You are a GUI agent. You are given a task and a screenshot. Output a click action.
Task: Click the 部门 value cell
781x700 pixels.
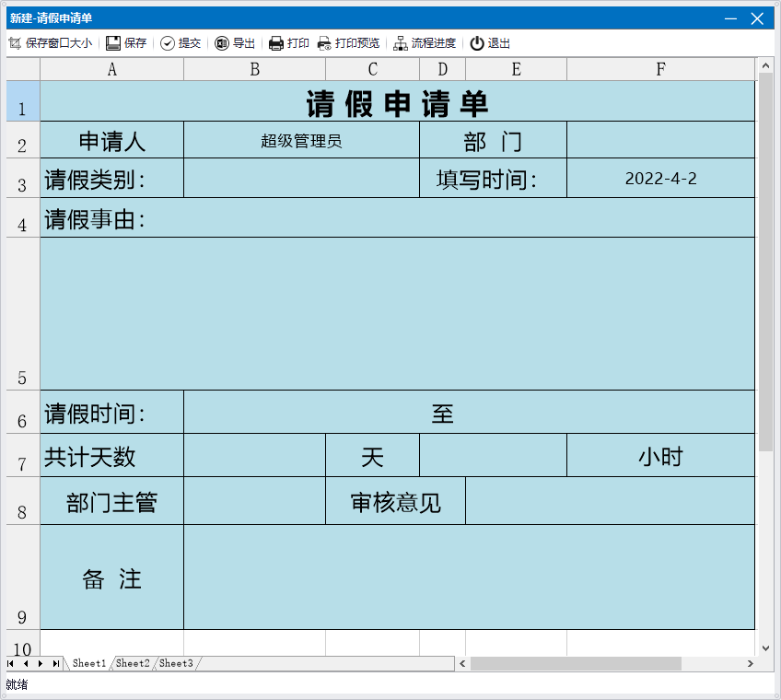660,141
